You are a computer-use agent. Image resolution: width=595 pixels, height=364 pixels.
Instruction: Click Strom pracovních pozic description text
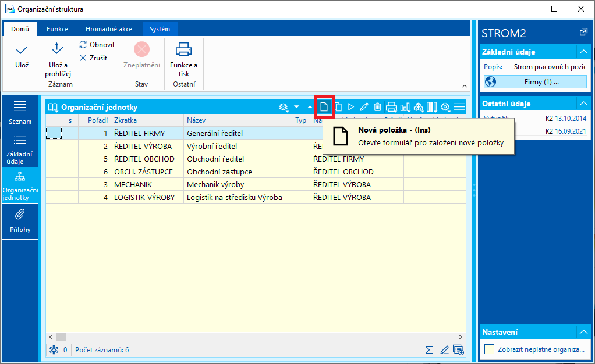pyautogui.click(x=550, y=67)
